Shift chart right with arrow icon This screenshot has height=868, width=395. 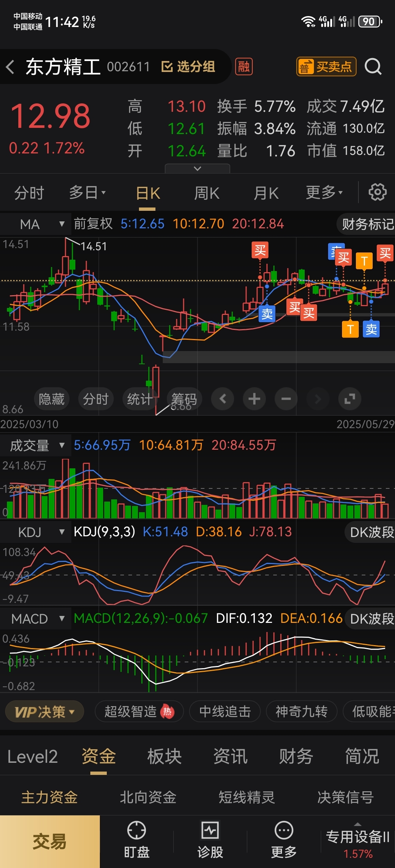point(318,399)
